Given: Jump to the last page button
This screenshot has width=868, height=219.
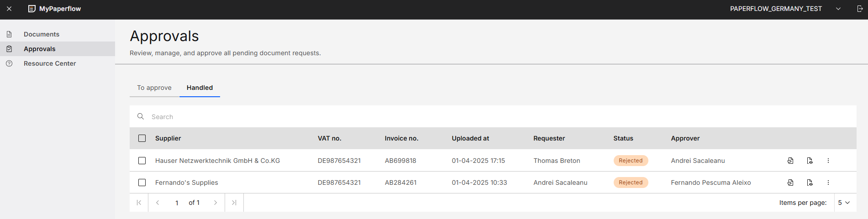Looking at the screenshot, I should click(x=234, y=203).
